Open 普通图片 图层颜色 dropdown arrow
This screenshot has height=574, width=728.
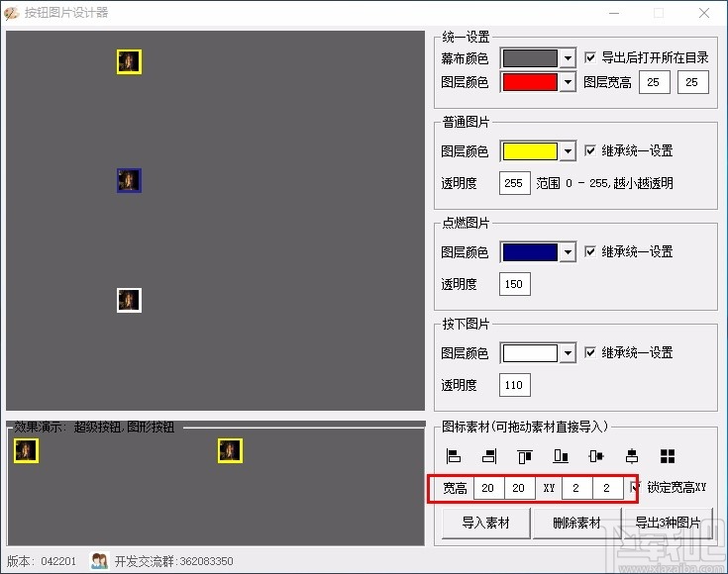pos(568,151)
